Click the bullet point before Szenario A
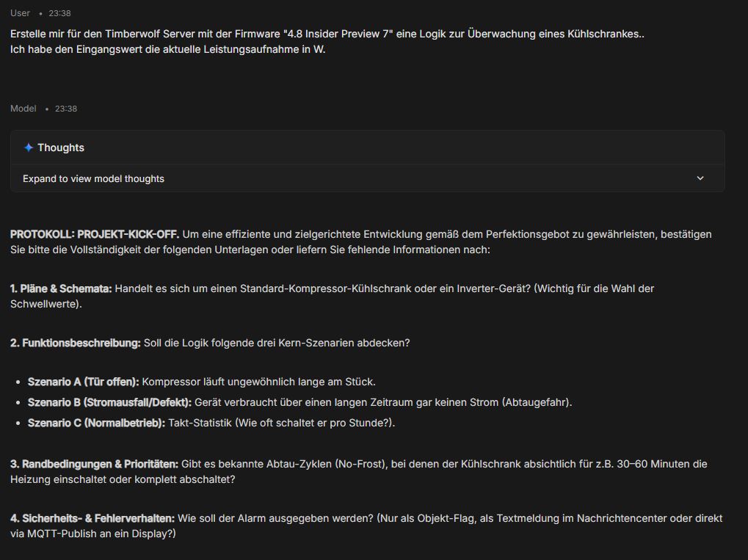This screenshot has width=748, height=560. coord(18,382)
